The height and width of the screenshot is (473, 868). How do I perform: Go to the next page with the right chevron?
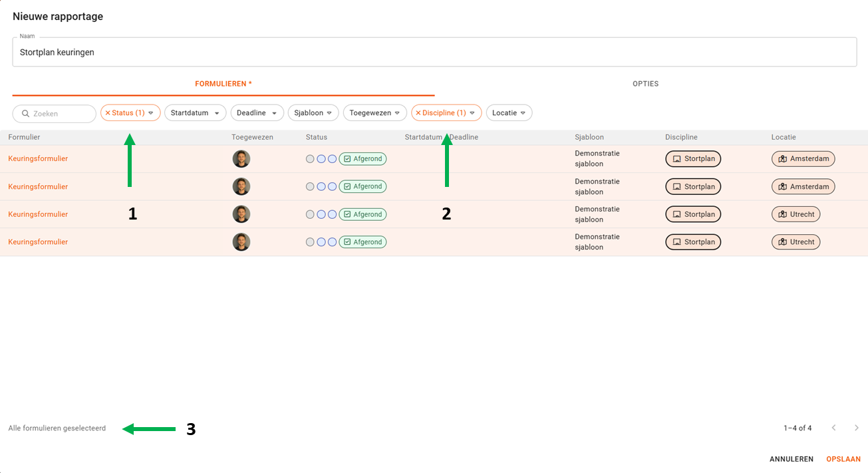(x=857, y=428)
